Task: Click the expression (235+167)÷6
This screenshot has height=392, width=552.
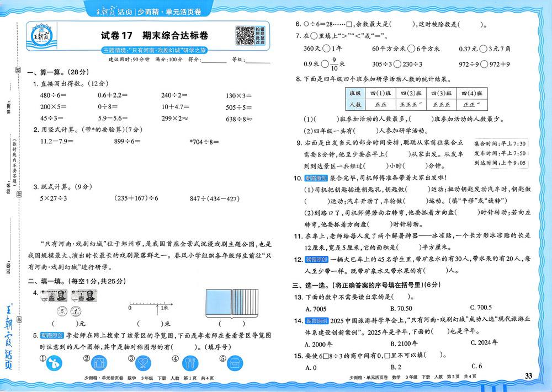Action: pos(136,198)
